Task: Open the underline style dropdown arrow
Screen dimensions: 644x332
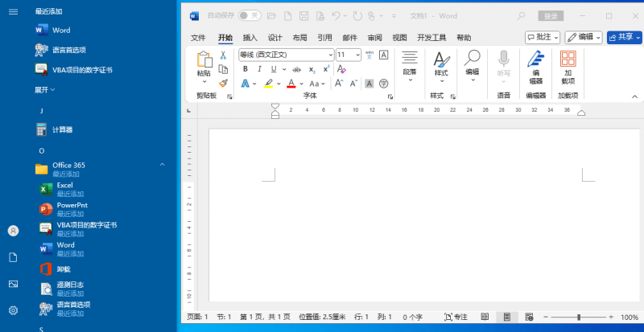Action: tap(284, 70)
